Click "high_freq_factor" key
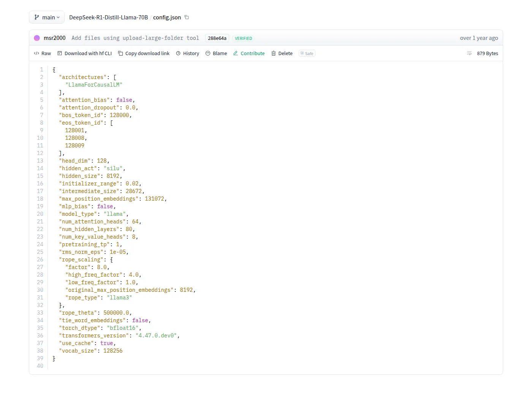Screen dimensions: 532x399 pyautogui.click(x=94, y=275)
